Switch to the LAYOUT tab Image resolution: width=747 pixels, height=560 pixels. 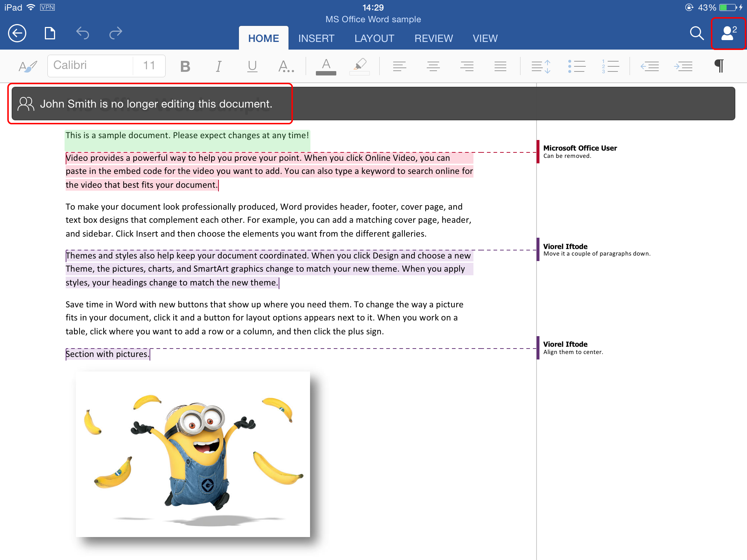click(374, 38)
